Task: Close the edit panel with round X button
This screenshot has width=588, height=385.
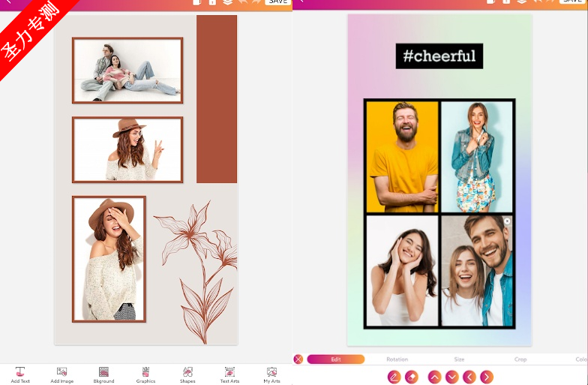Action: 298,359
